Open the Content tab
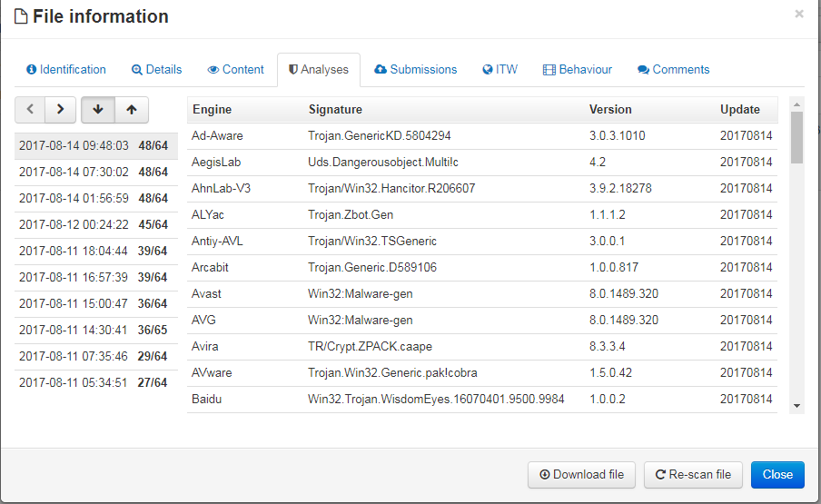 [235, 69]
